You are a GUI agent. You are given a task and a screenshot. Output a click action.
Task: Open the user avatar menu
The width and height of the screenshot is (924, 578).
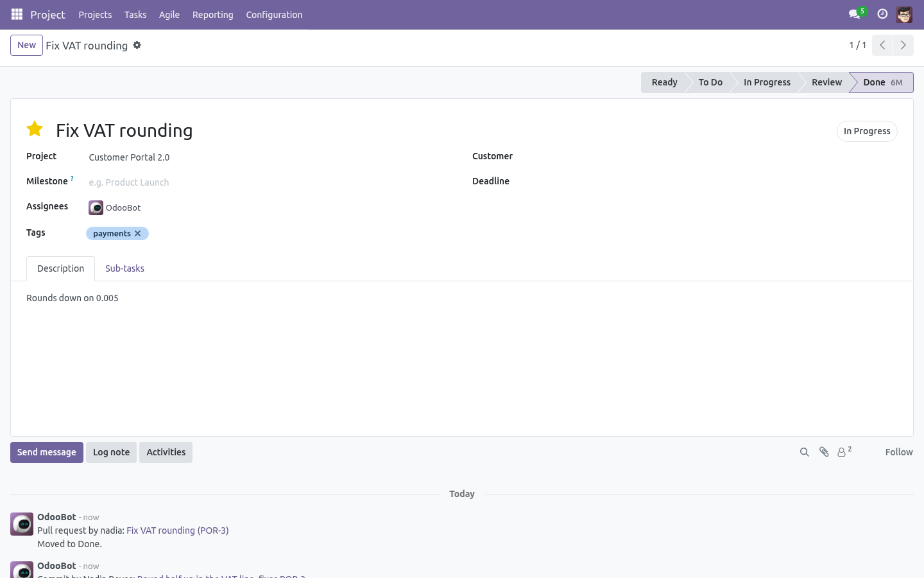point(904,14)
